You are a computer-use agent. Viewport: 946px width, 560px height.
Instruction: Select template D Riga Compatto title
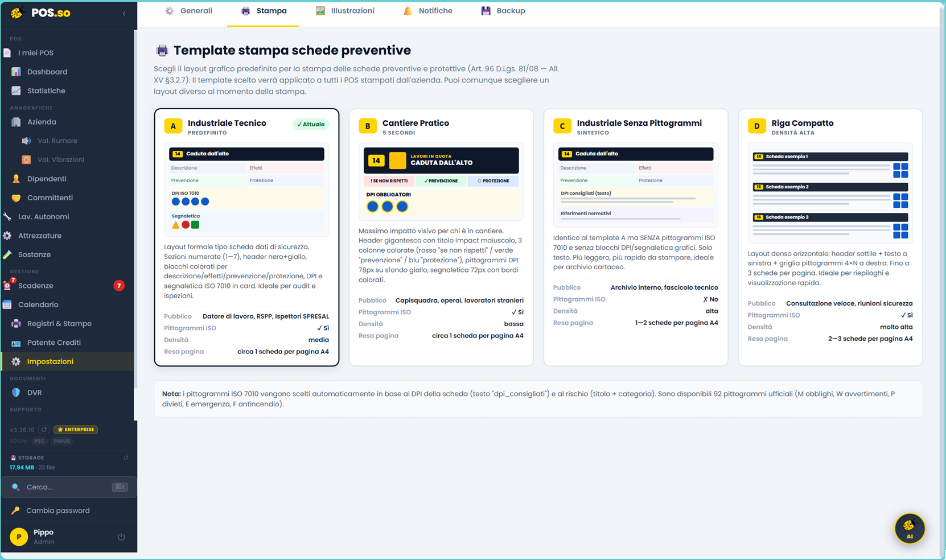pyautogui.click(x=803, y=123)
